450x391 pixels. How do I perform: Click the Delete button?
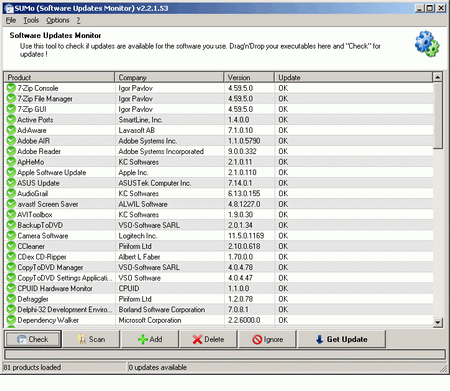tap(208, 339)
